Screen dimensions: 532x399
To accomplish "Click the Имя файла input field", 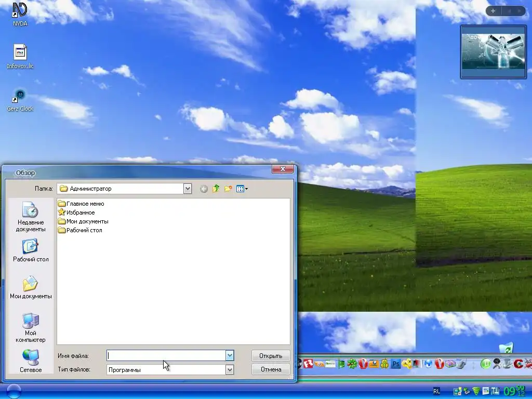I will (x=166, y=355).
